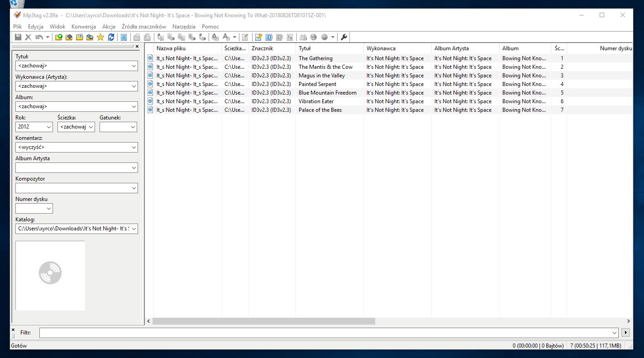644x358 pixels.
Task: Open the Źródła znaczników menu
Action: click(x=144, y=27)
